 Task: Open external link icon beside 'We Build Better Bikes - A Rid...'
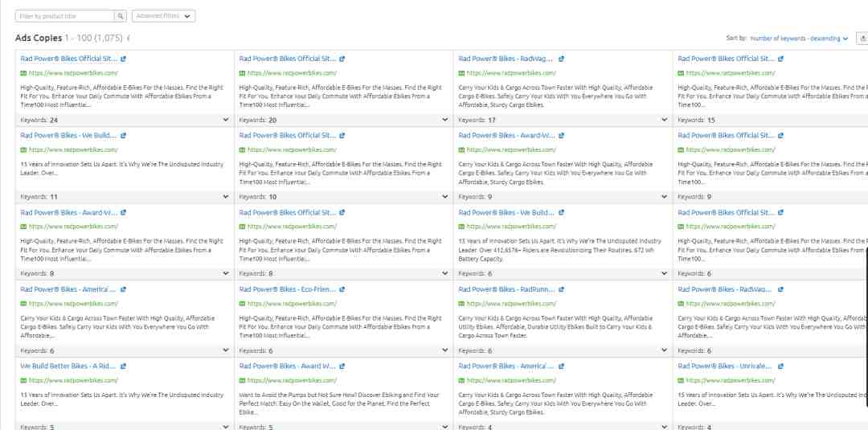pos(123,367)
